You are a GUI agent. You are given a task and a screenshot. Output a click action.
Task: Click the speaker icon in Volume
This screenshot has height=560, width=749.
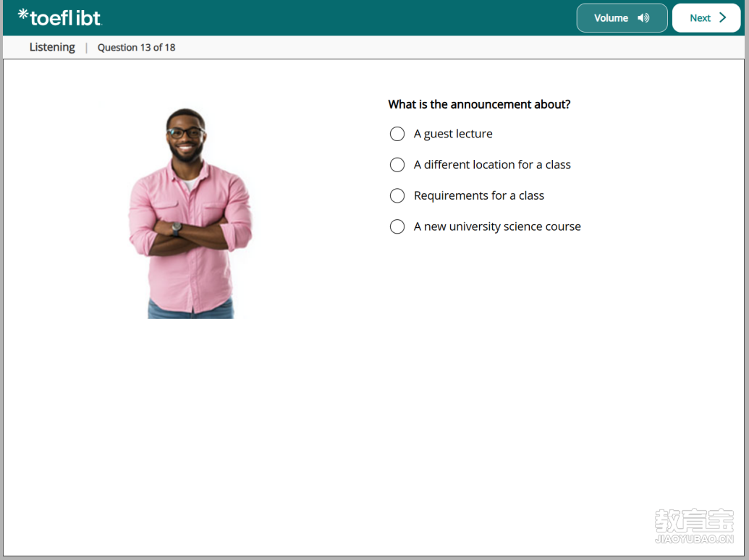(643, 18)
